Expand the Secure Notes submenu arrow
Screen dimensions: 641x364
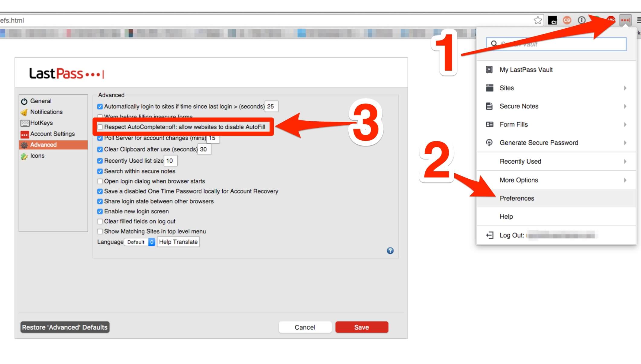(x=625, y=106)
